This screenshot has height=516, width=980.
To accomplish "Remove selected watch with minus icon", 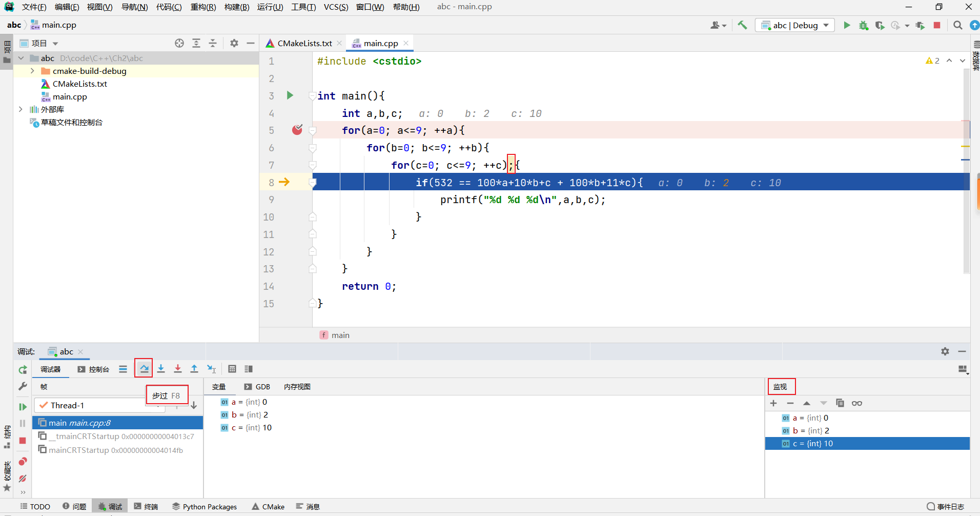I will click(790, 403).
